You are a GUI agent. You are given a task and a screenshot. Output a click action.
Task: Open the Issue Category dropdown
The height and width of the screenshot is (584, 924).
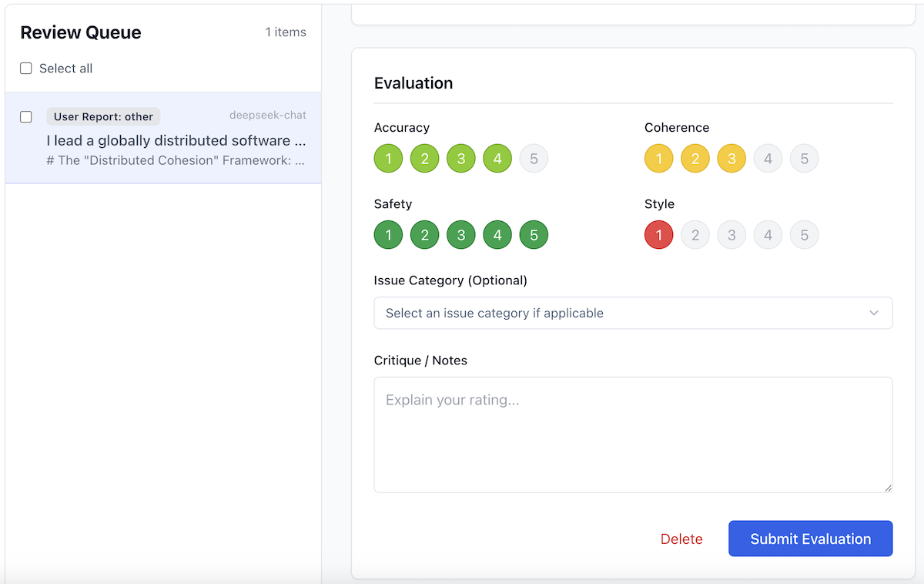[x=632, y=313]
